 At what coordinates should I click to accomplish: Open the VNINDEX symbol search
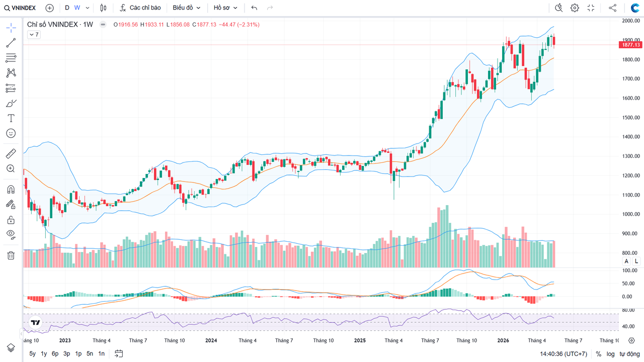click(21, 8)
